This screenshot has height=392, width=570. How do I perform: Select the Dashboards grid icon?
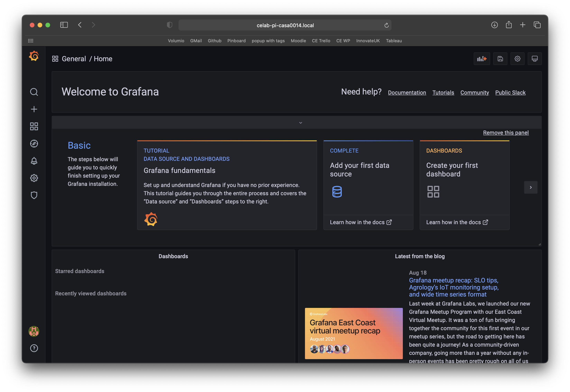pyautogui.click(x=34, y=126)
